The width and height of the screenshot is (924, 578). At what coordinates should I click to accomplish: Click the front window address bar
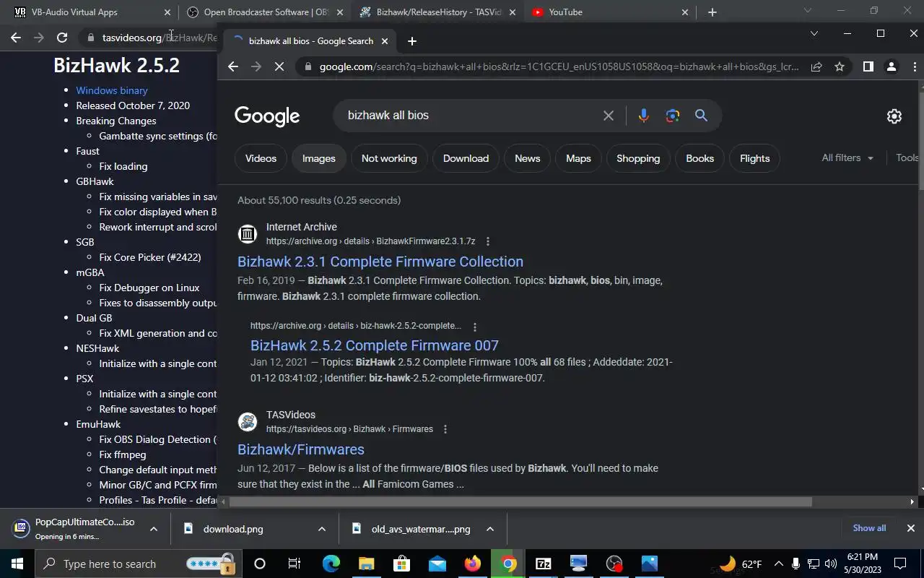(559, 66)
